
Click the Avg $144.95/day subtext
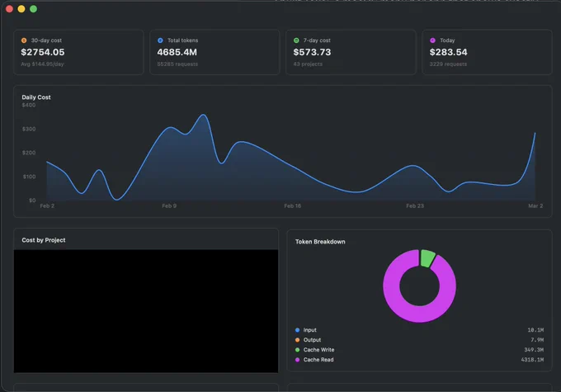[x=42, y=64]
